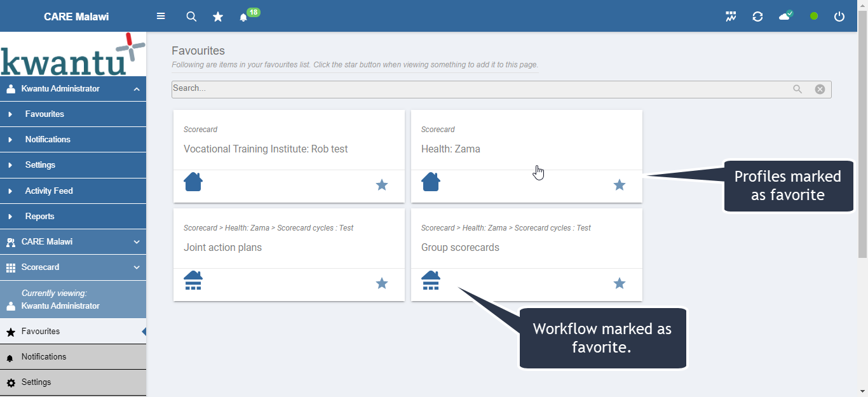Open home icon on Health: Zama card
This screenshot has height=397, width=868.
click(431, 182)
